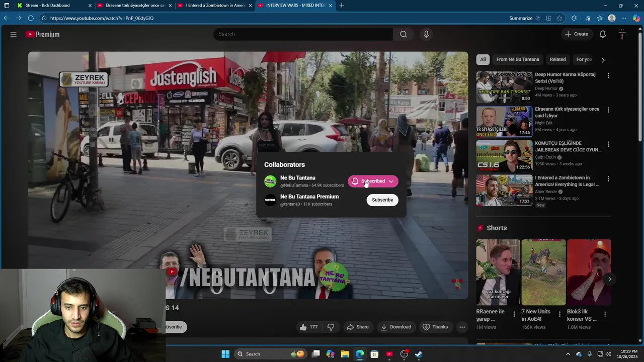Open the favorites list icon in toolbar
The height and width of the screenshot is (362, 644).
(x=600, y=18)
